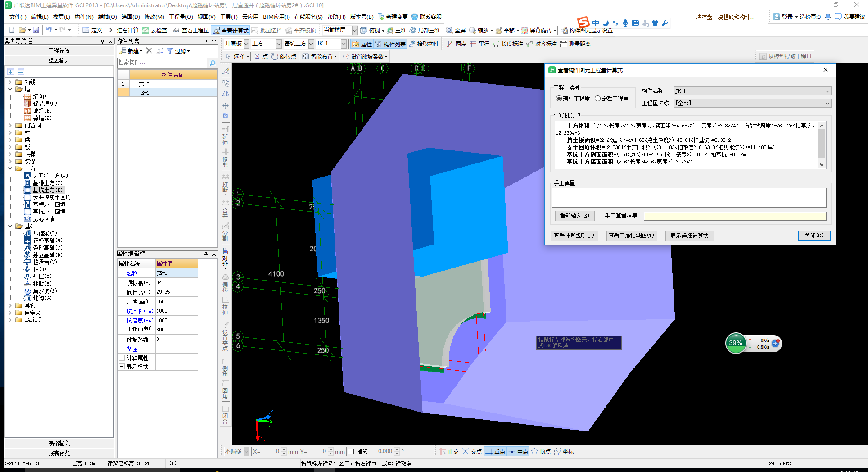Click the 查看三维扣减图 button
This screenshot has height=472, width=868.
[631, 236]
